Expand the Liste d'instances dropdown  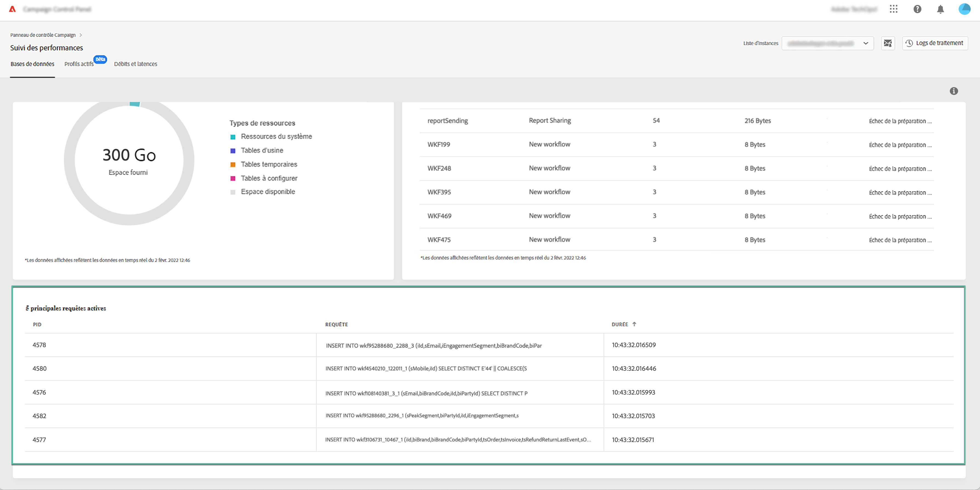point(827,43)
